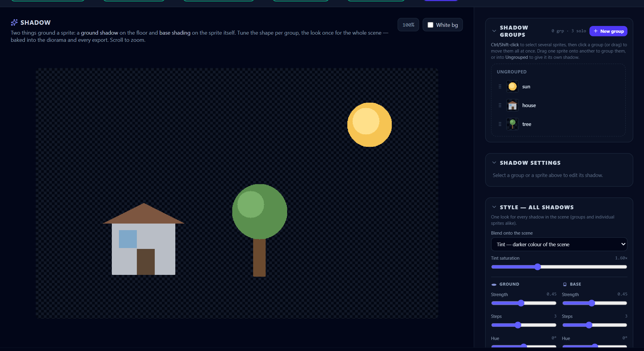Screen dimensions: 644x351
Task: Click the UNGROUPED section label
Action: [512, 72]
